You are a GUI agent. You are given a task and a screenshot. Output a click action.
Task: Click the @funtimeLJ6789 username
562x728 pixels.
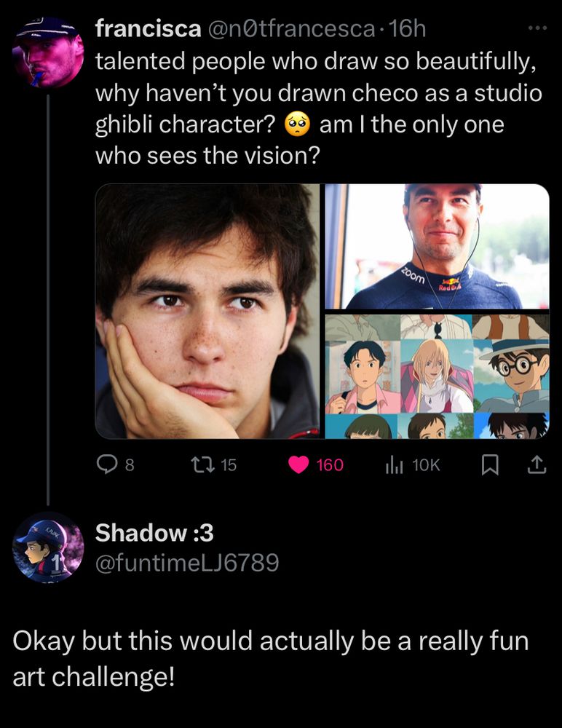(x=187, y=562)
